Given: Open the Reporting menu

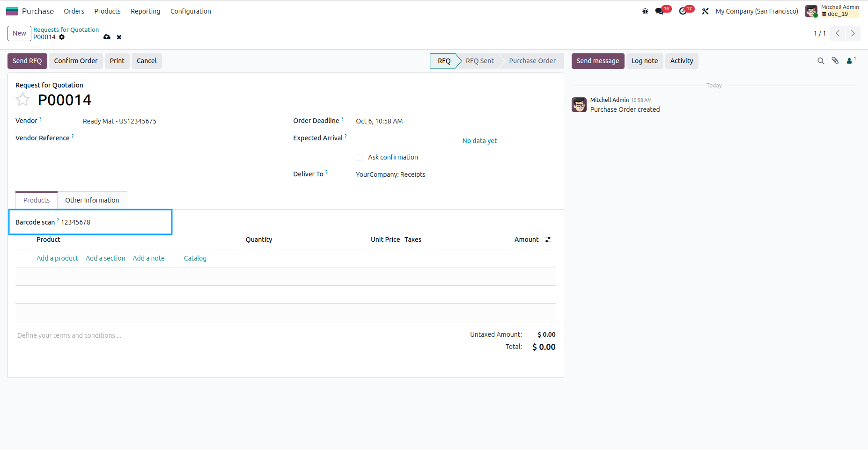Looking at the screenshot, I should click(145, 11).
